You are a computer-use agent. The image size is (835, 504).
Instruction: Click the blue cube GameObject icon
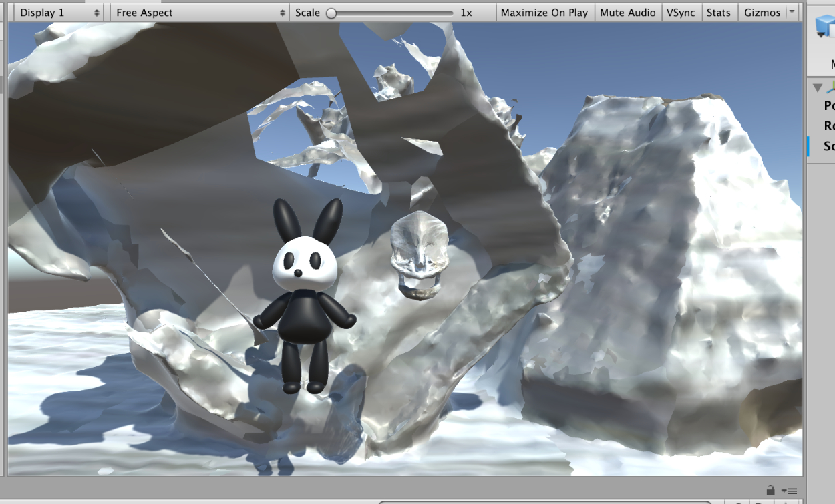click(826, 27)
